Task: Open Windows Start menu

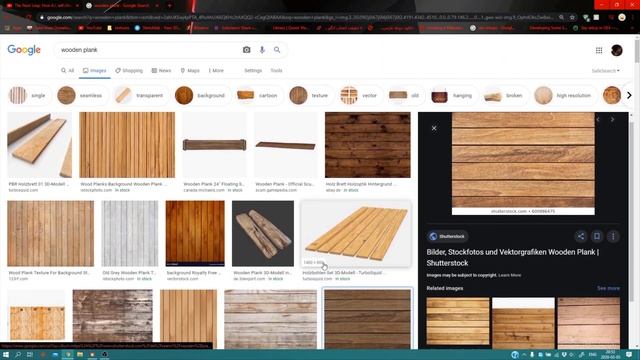Action: [x=6, y=355]
